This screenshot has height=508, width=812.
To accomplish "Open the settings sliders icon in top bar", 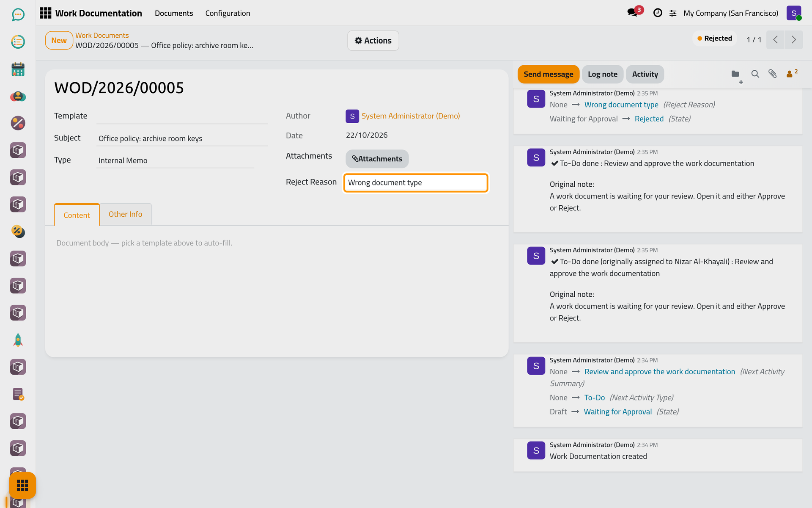I will [673, 13].
